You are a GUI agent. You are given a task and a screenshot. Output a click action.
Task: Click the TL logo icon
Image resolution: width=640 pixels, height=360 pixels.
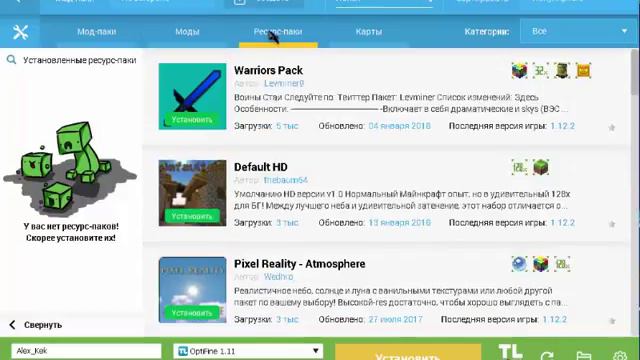pos(510,352)
